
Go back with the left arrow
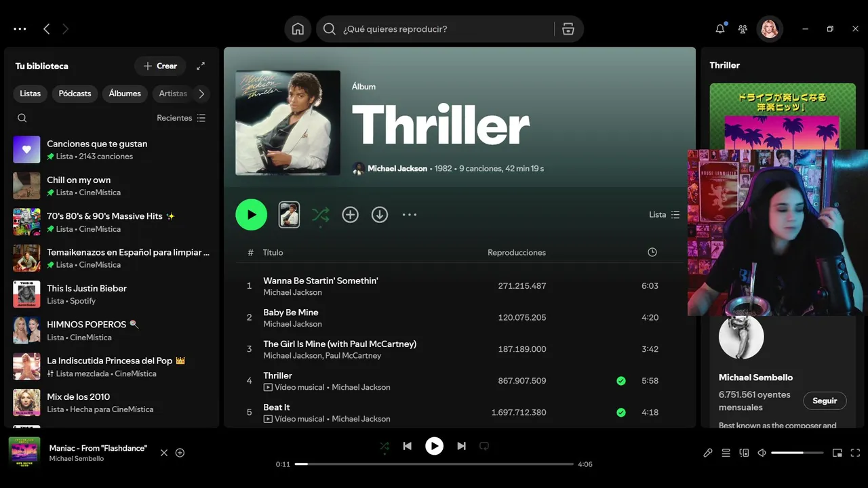click(x=46, y=29)
